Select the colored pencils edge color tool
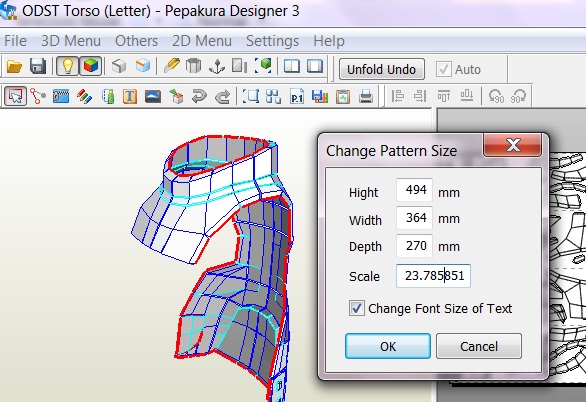Viewport: 586px width, 402px height. pos(84,96)
